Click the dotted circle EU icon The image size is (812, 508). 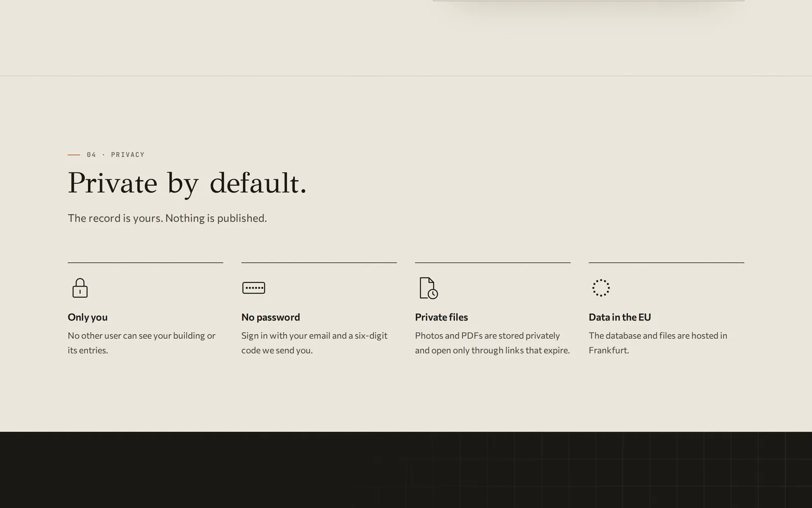601,288
